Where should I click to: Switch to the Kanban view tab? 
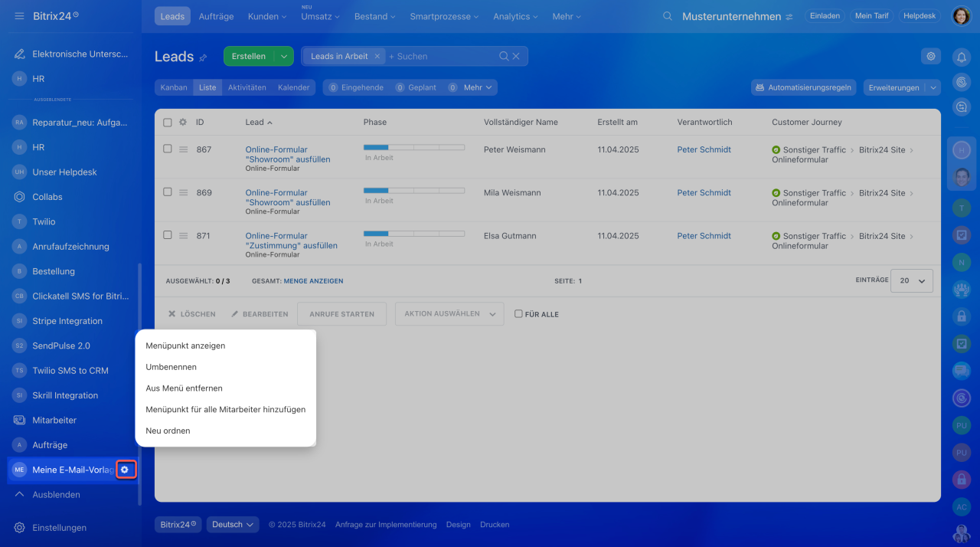point(174,87)
